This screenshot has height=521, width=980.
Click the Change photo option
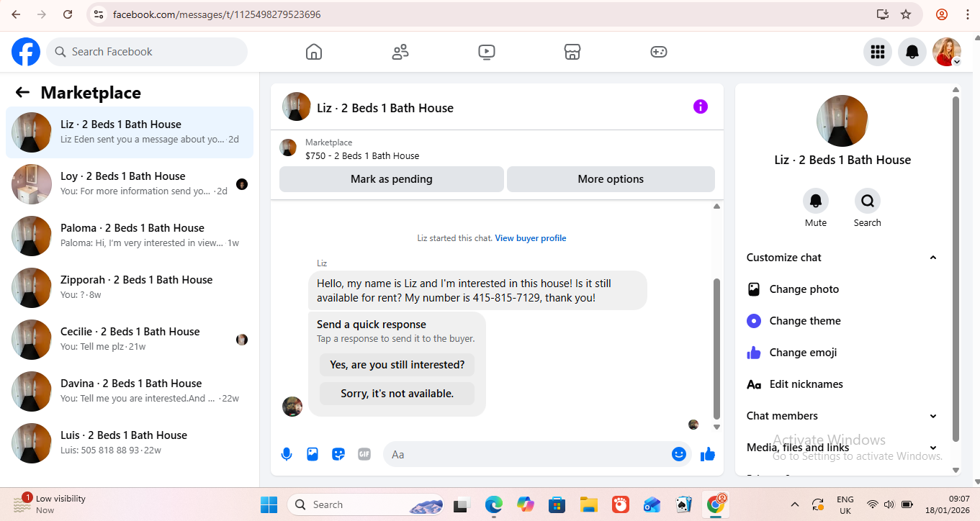click(843, 289)
